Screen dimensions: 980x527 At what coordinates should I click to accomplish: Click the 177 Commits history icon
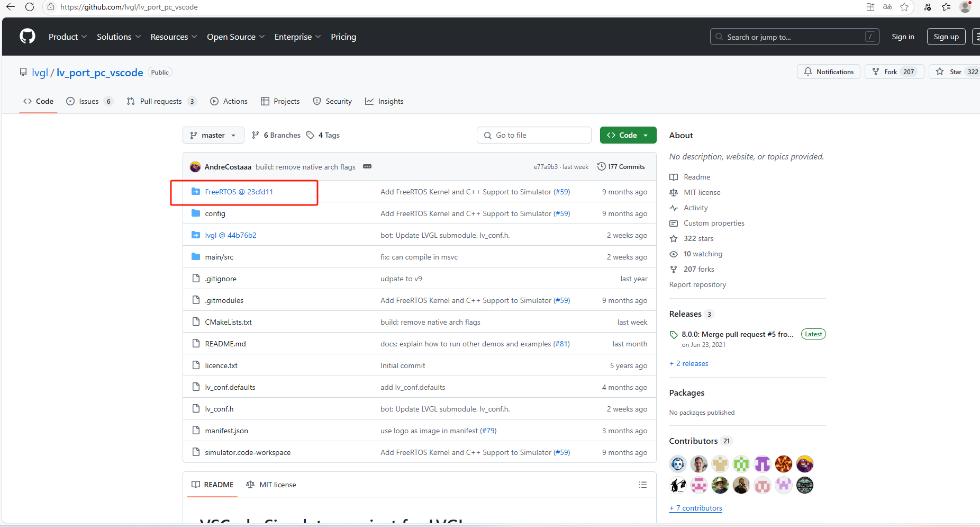602,166
